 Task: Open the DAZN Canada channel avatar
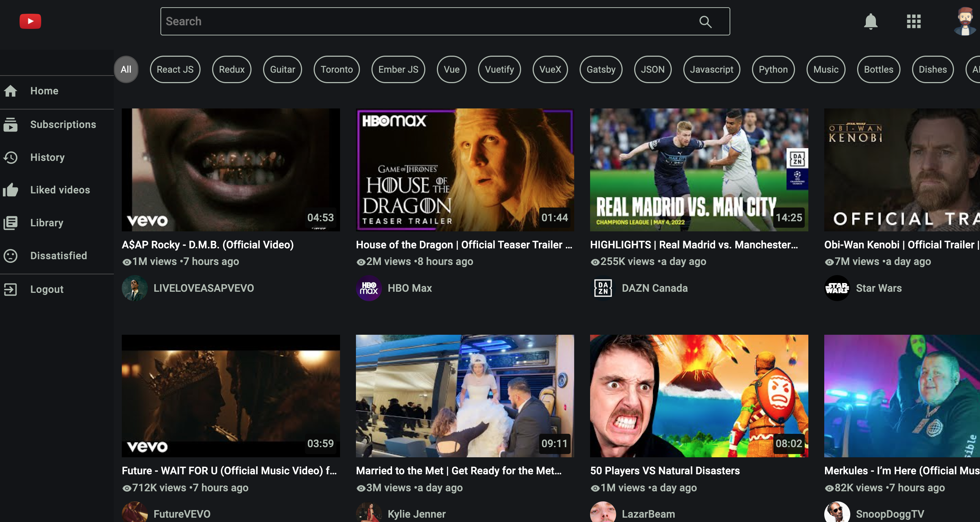603,288
